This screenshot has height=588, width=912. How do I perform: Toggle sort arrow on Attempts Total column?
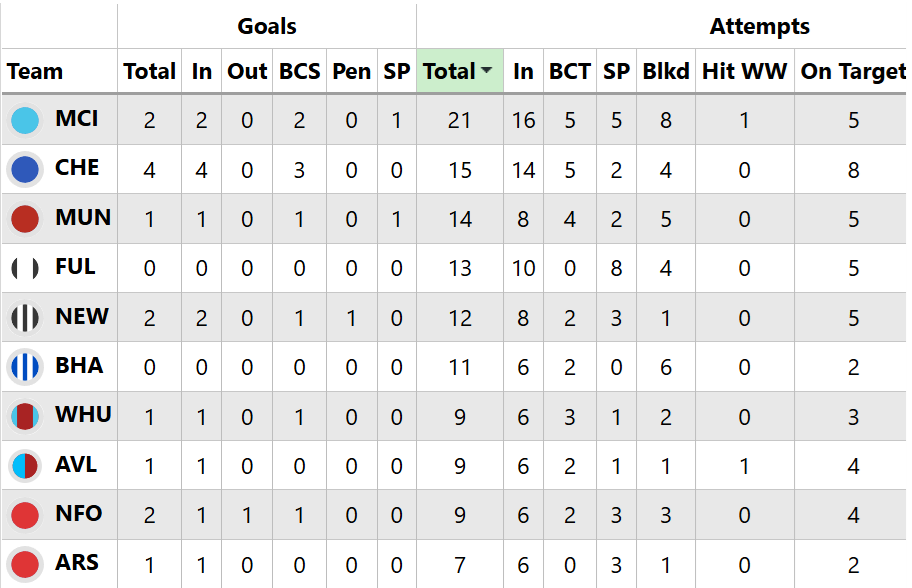[x=487, y=71]
